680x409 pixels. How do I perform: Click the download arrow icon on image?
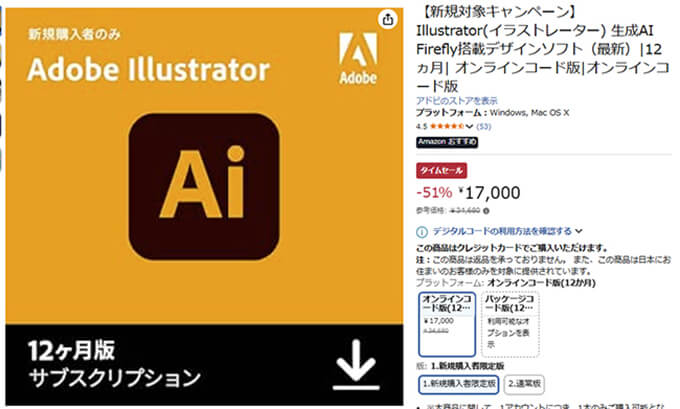356,364
